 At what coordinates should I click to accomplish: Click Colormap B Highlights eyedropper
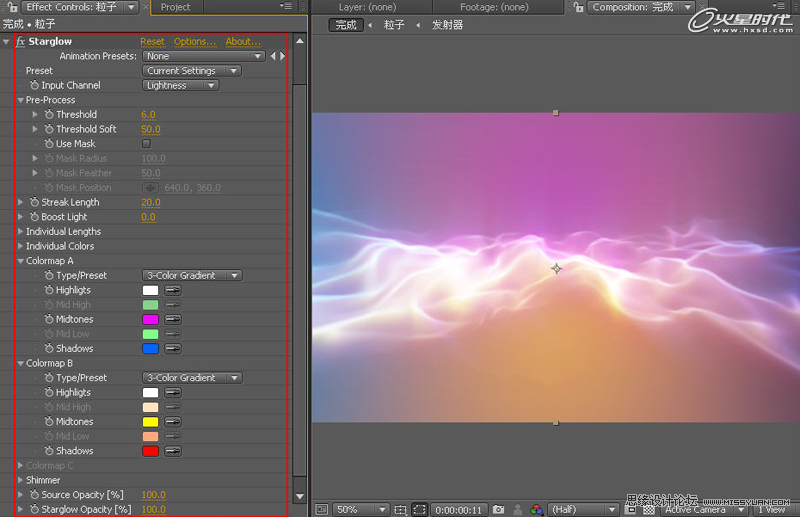(x=173, y=393)
